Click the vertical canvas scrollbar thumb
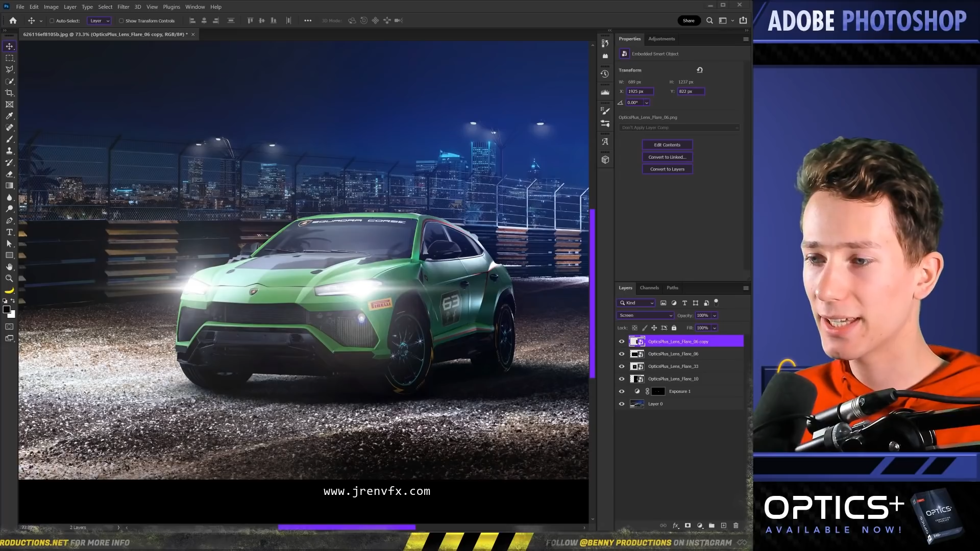The height and width of the screenshot is (551, 980). (593, 293)
